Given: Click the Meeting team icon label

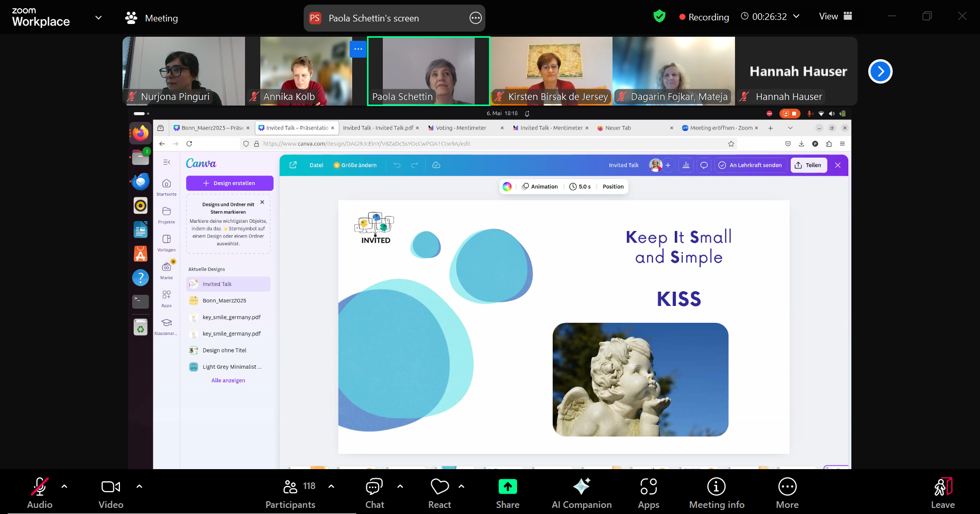Looking at the screenshot, I should tap(152, 18).
